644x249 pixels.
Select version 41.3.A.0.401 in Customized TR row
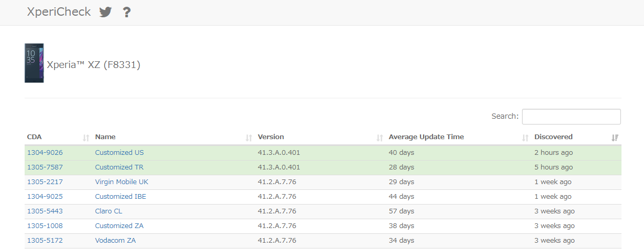pyautogui.click(x=279, y=167)
